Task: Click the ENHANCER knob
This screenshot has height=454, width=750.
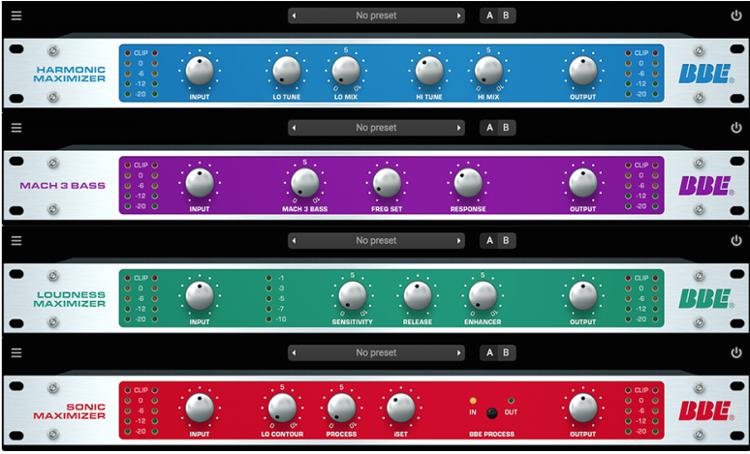Action: click(483, 296)
